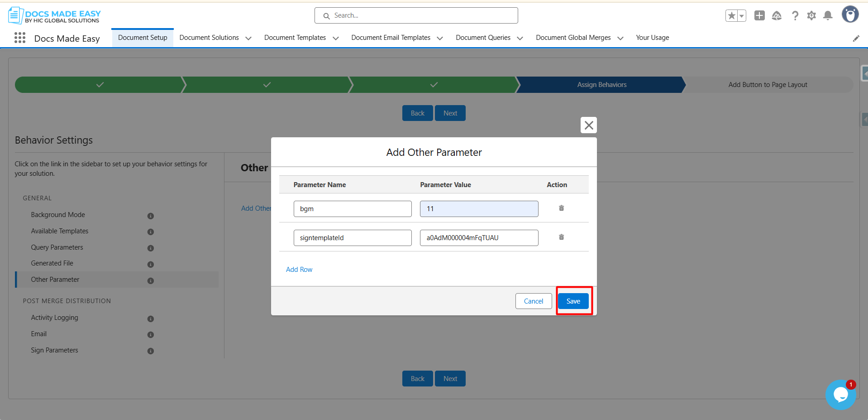The width and height of the screenshot is (868, 420).
Task: Open the App Launcher grid icon
Action: coord(20,38)
